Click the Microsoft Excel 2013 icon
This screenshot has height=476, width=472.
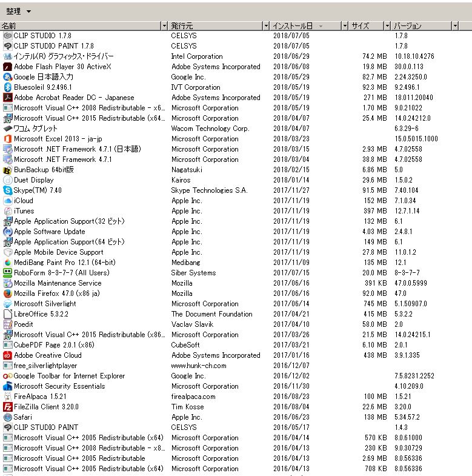pos(8,139)
